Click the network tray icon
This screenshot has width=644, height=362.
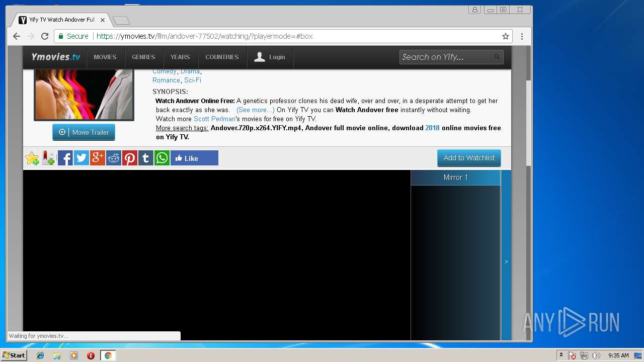point(584,355)
